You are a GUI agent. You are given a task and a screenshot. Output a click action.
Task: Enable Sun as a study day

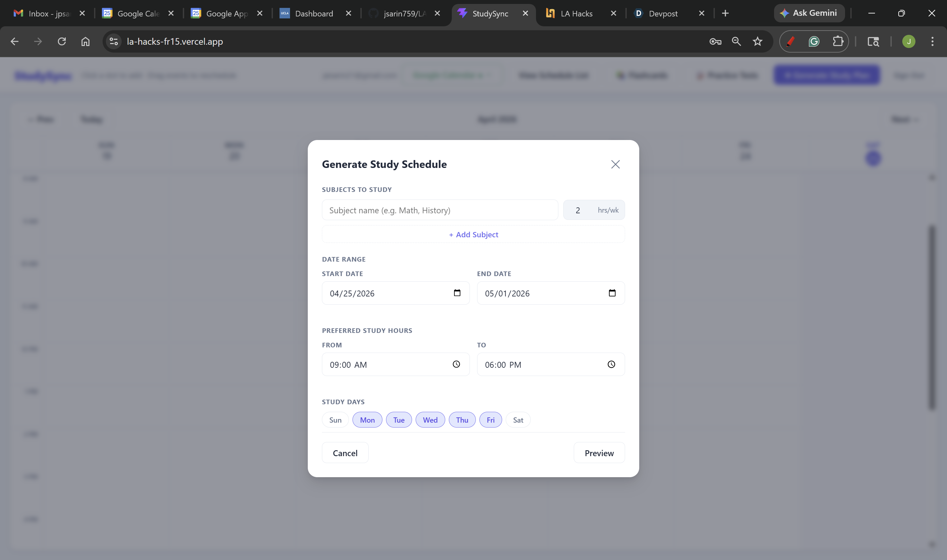(x=335, y=420)
